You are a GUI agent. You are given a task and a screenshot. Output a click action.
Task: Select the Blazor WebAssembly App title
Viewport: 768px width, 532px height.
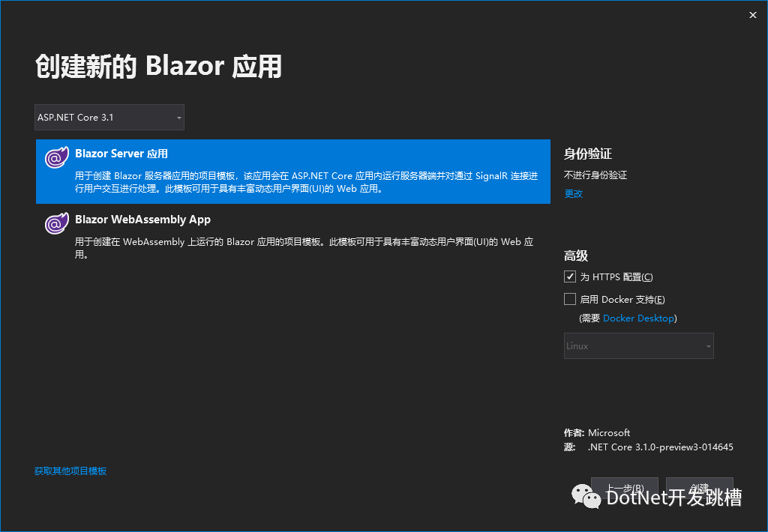pyautogui.click(x=142, y=220)
